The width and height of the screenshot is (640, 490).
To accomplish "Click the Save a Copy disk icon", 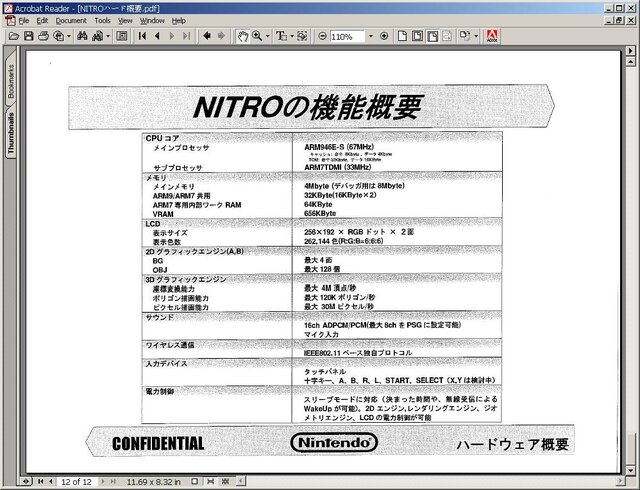I will pyautogui.click(x=29, y=36).
